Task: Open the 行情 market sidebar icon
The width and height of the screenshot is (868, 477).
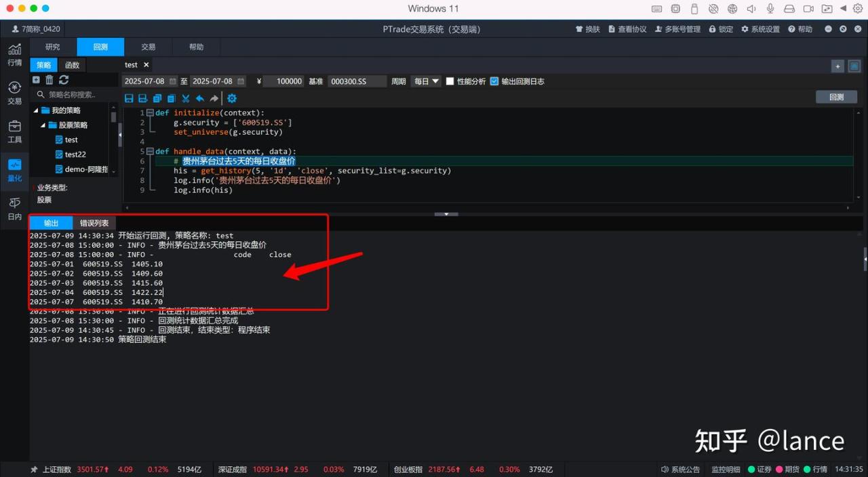Action: tap(14, 54)
